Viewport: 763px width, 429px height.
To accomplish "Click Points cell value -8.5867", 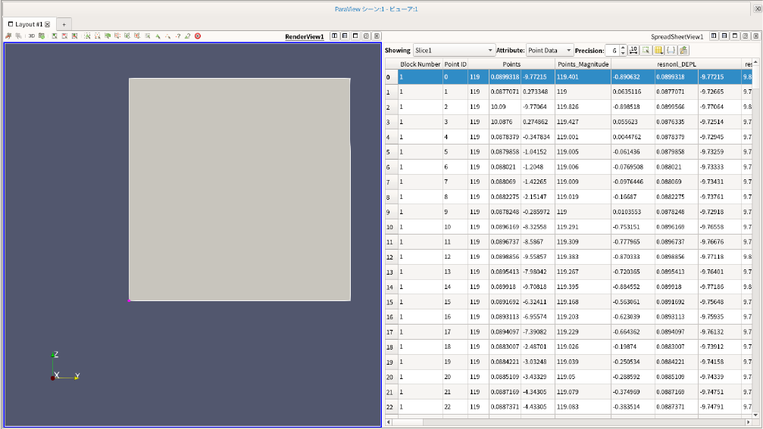I will 538,242.
